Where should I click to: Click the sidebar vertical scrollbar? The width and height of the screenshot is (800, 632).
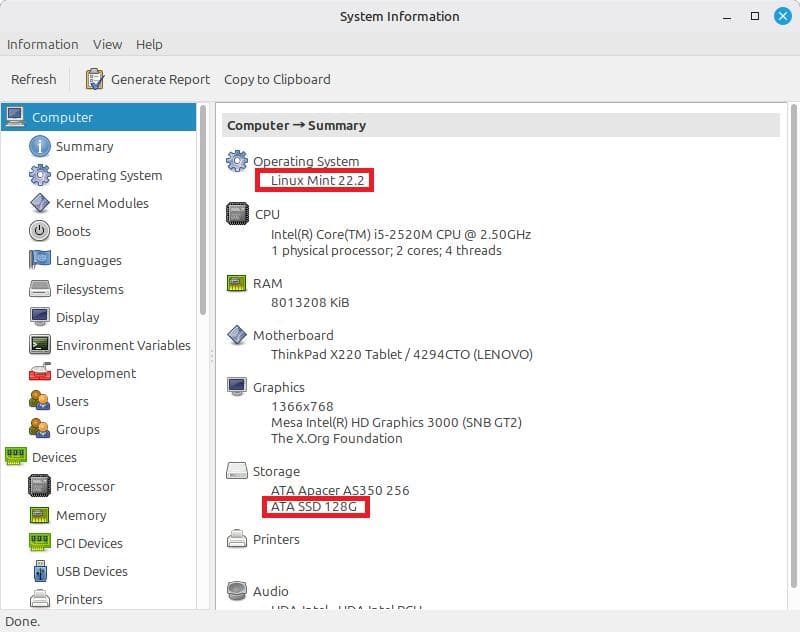[203, 210]
